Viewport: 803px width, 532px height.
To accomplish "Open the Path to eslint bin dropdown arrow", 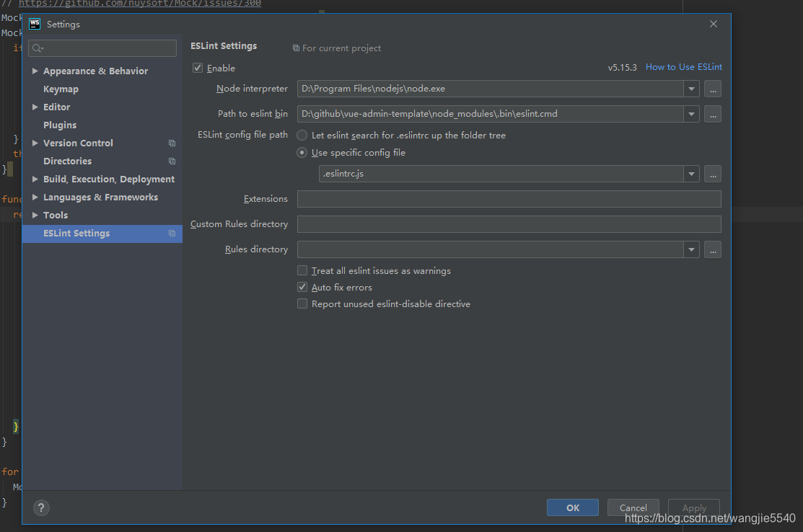I will 691,114.
